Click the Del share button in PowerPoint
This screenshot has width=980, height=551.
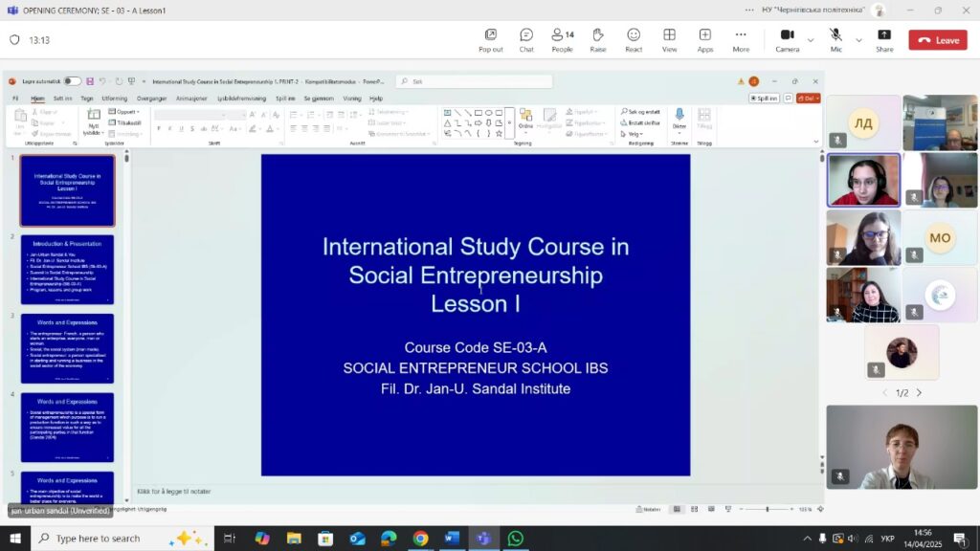coord(808,99)
